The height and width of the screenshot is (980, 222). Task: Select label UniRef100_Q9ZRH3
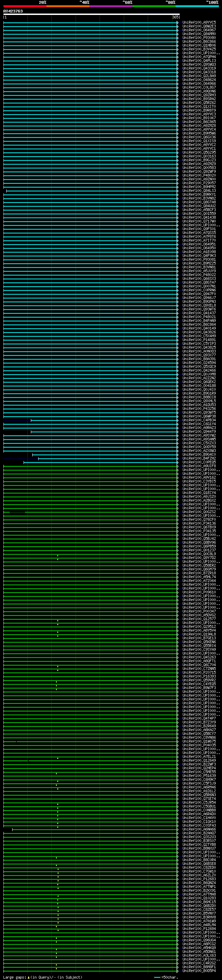click(199, 95)
